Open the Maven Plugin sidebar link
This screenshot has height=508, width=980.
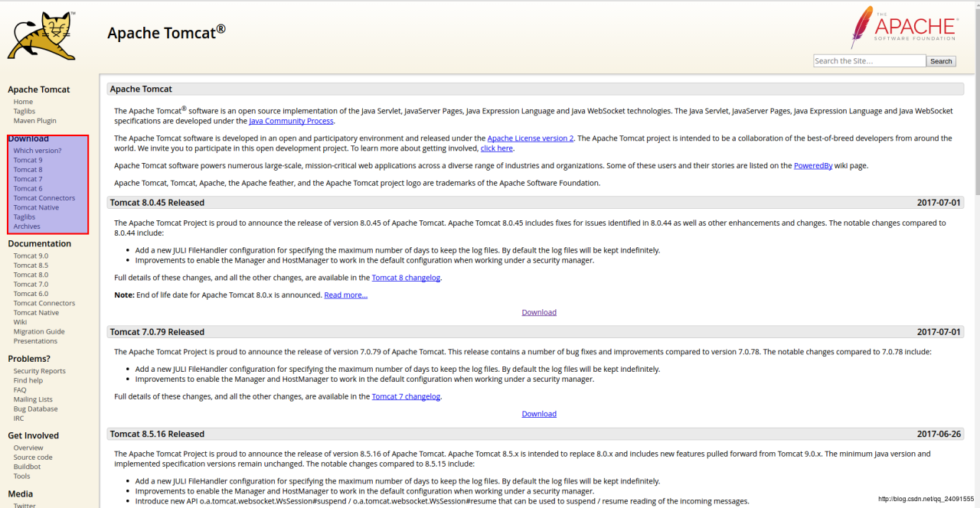point(34,121)
